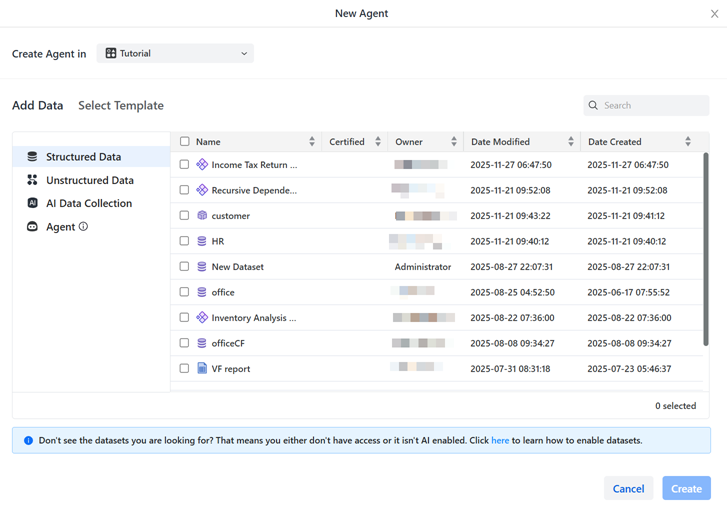The width and height of the screenshot is (727, 505).
Task: Click the Unstructured Data sidebar icon
Action: tap(32, 180)
